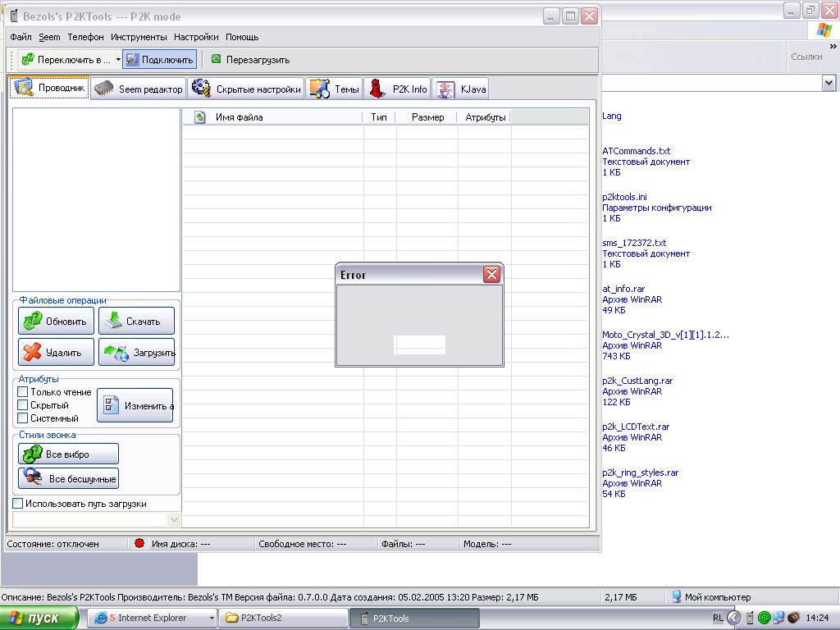Screen dimensions: 840x630
Task: Open the Телефон menu
Action: click(85, 37)
